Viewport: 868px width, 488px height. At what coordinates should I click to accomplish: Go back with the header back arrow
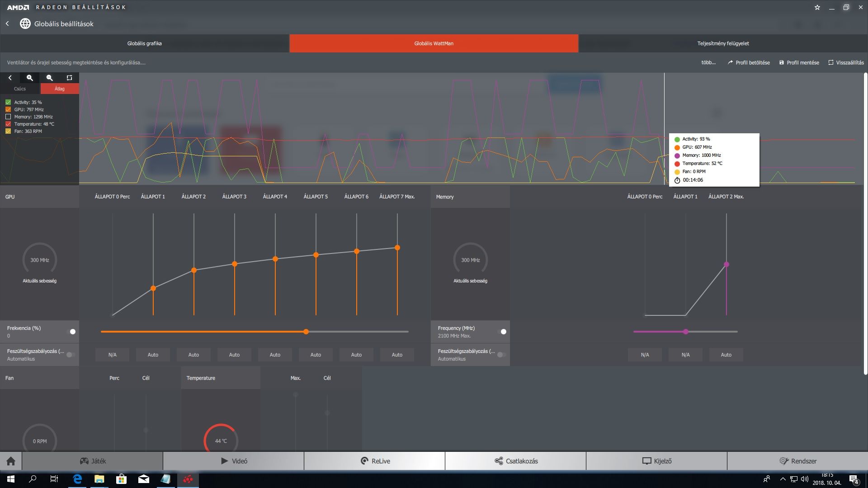(x=7, y=23)
